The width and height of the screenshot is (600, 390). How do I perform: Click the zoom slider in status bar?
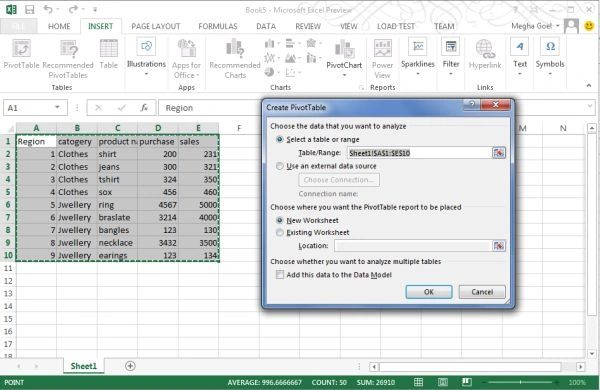[520, 382]
